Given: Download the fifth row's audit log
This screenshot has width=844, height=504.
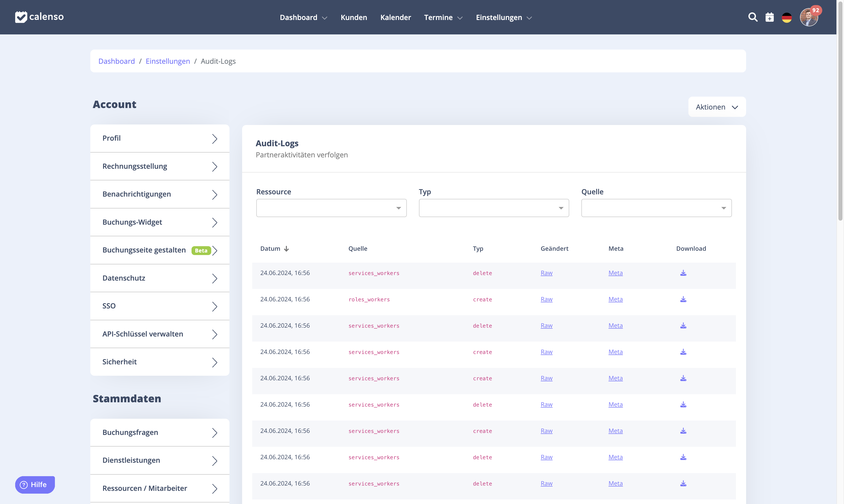Looking at the screenshot, I should 683,378.
